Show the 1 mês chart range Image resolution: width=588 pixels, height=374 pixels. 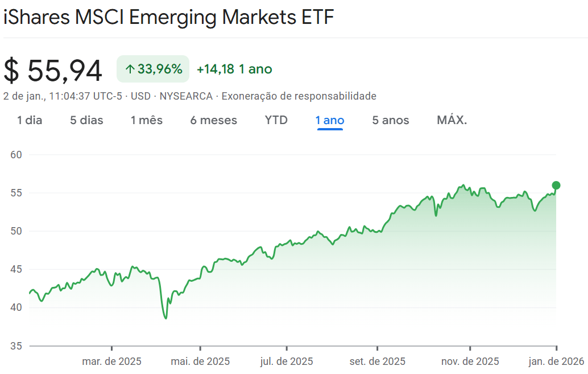[x=146, y=120]
